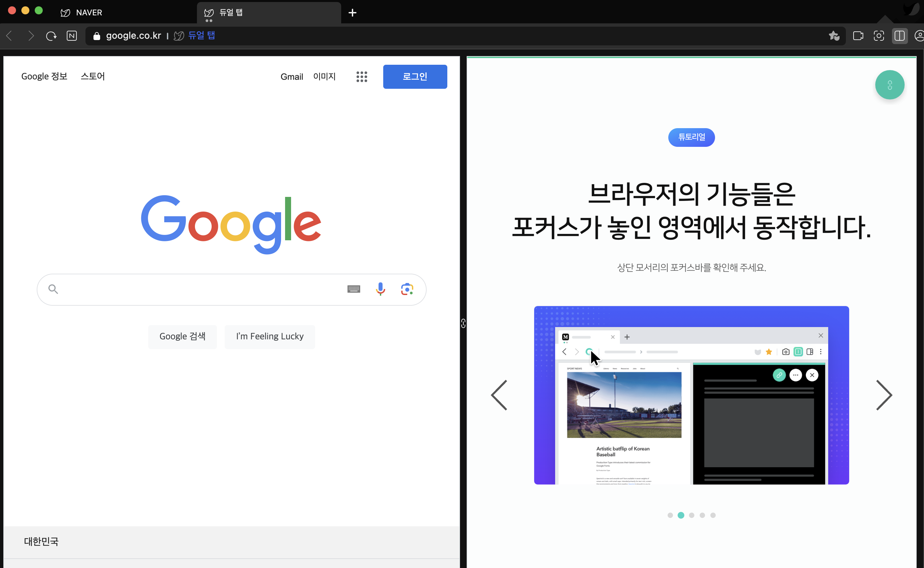Open the Naver home N icon

(x=71, y=36)
